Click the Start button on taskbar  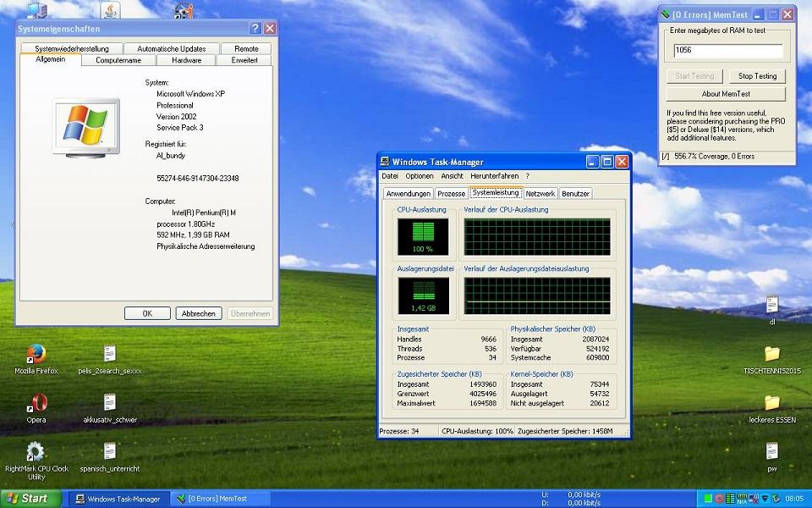pyautogui.click(x=30, y=499)
